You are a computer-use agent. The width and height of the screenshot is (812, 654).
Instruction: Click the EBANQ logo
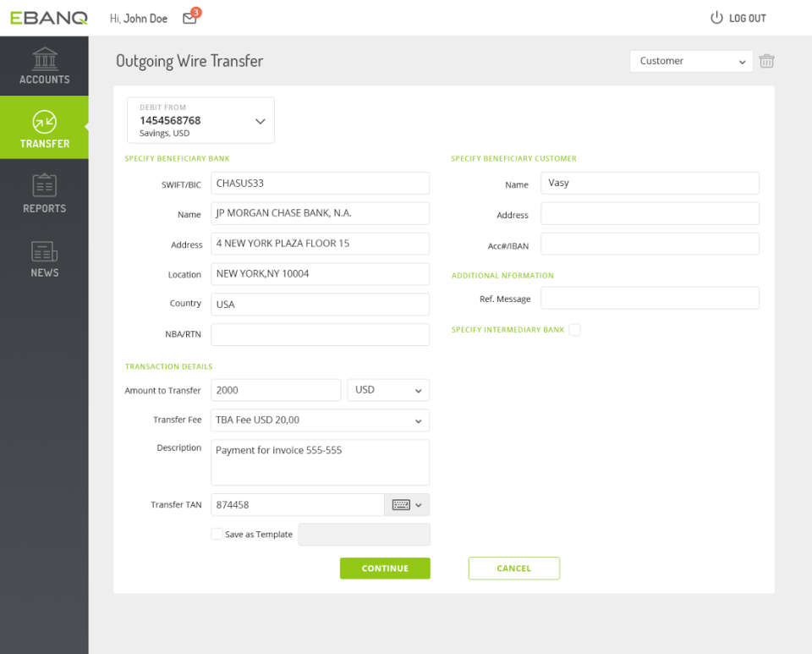tap(49, 18)
